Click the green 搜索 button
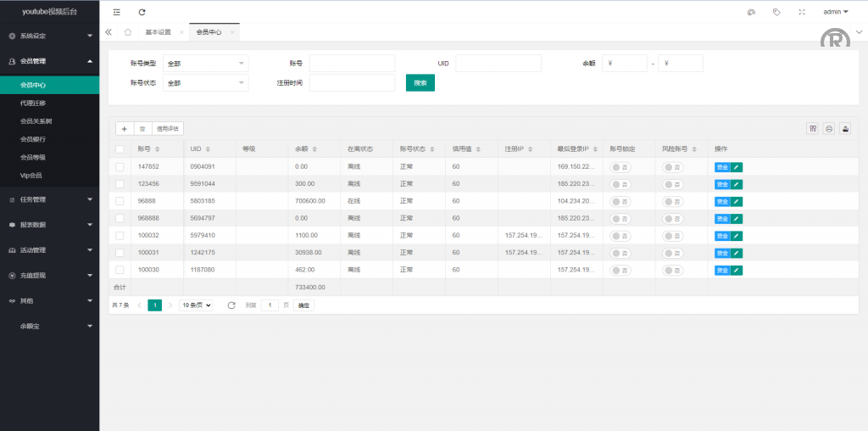868x431 pixels. [420, 83]
